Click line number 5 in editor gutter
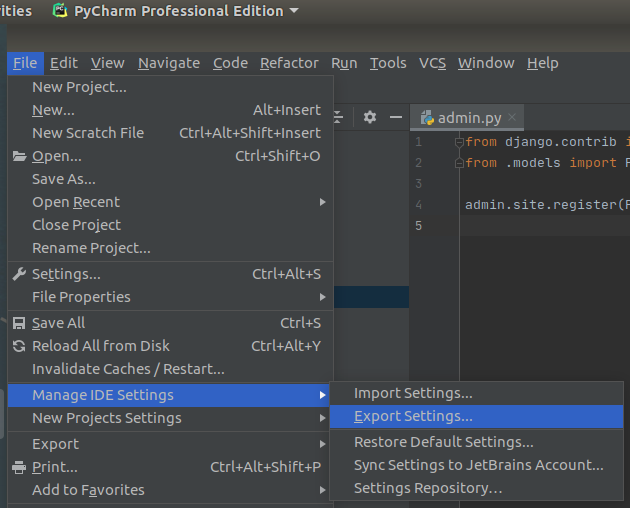 (x=418, y=225)
